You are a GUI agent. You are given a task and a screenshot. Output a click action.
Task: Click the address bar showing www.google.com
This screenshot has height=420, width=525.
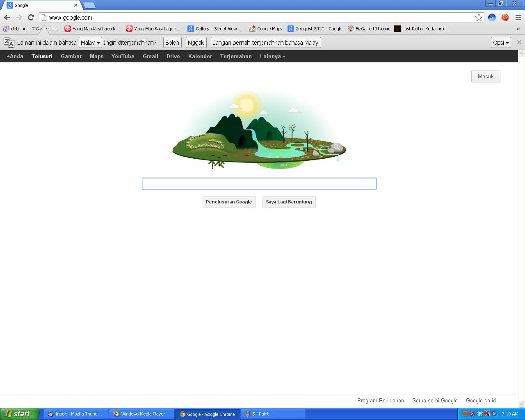coord(260,17)
